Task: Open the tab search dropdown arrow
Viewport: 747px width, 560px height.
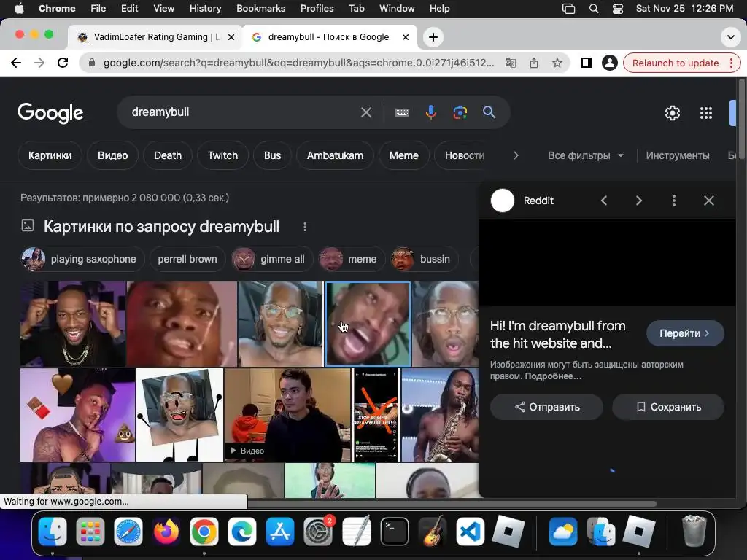Action: click(x=730, y=36)
